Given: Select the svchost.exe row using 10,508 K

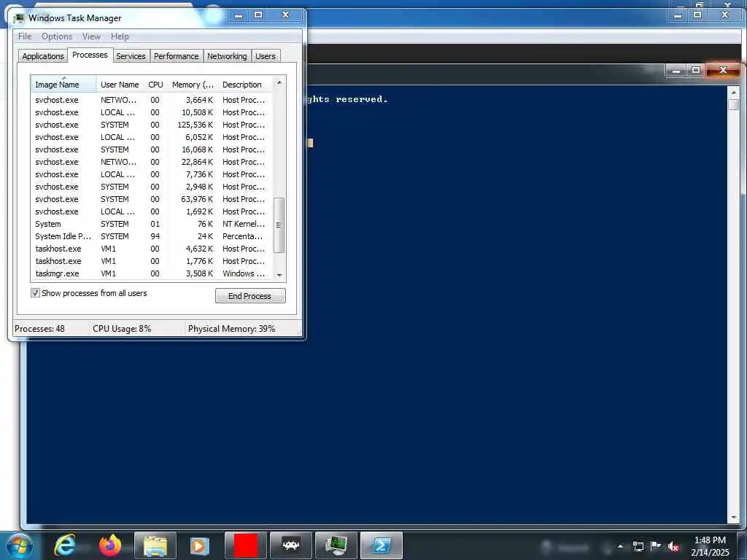Looking at the screenshot, I should (152, 112).
